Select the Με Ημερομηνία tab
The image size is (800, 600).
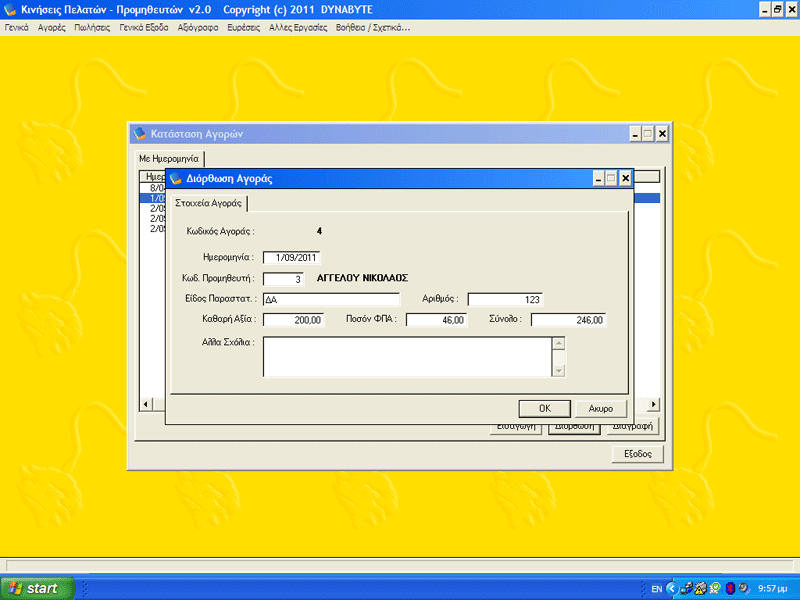(x=169, y=159)
